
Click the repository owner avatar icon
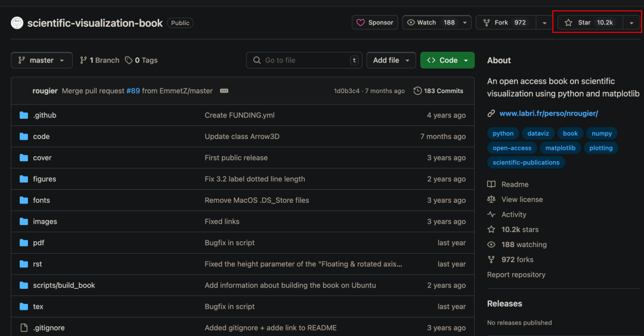click(17, 23)
